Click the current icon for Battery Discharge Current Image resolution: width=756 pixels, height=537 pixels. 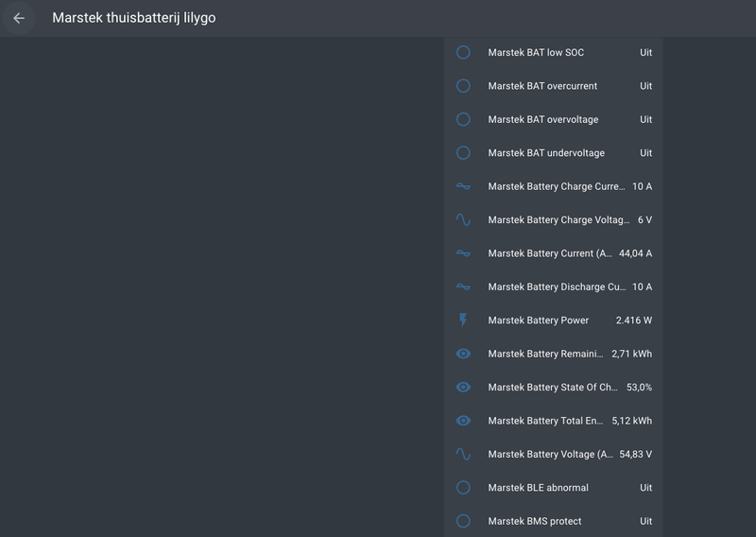click(463, 286)
